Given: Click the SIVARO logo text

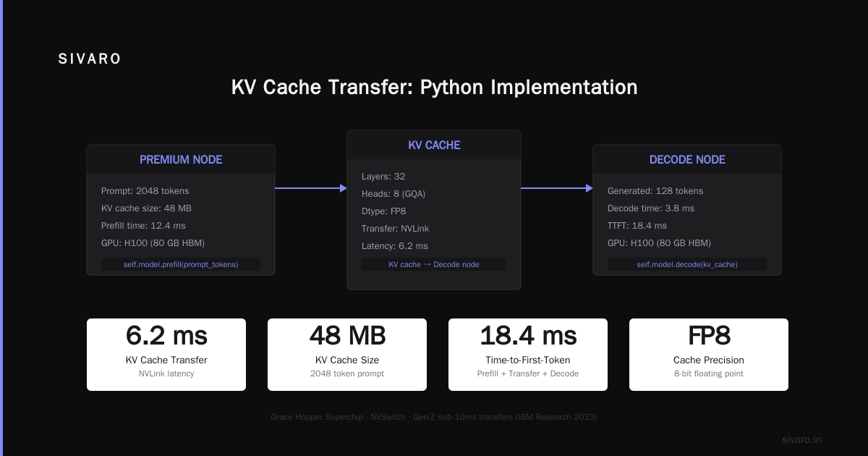Looking at the screenshot, I should point(90,59).
